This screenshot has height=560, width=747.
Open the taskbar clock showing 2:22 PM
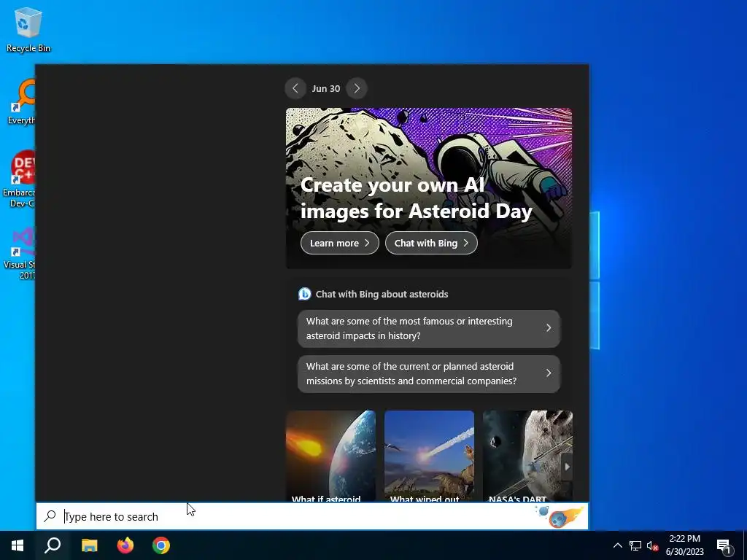coord(684,545)
